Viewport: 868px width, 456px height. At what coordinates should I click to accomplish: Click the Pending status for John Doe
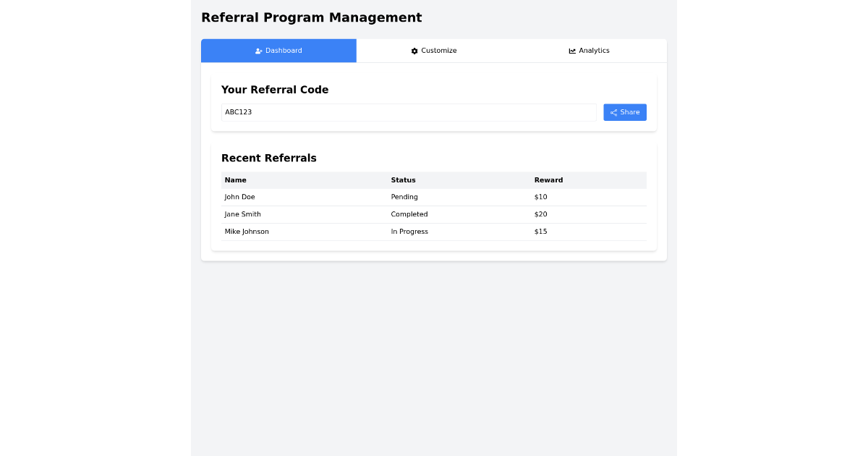pyautogui.click(x=404, y=197)
